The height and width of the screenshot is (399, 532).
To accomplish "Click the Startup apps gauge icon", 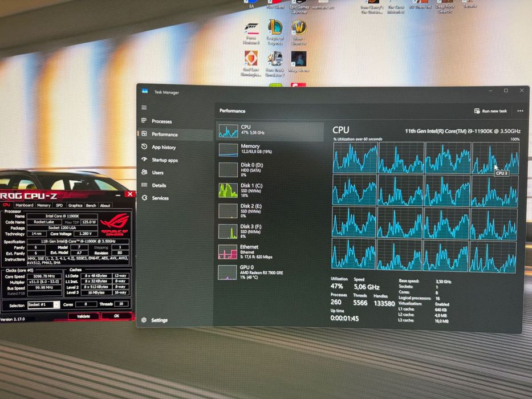I will (x=144, y=159).
